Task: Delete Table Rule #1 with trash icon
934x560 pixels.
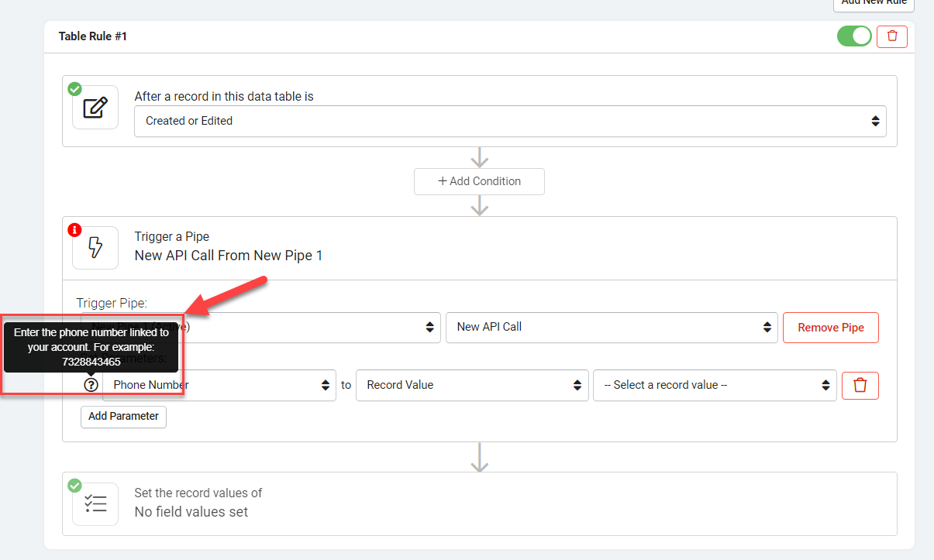Action: (892, 36)
